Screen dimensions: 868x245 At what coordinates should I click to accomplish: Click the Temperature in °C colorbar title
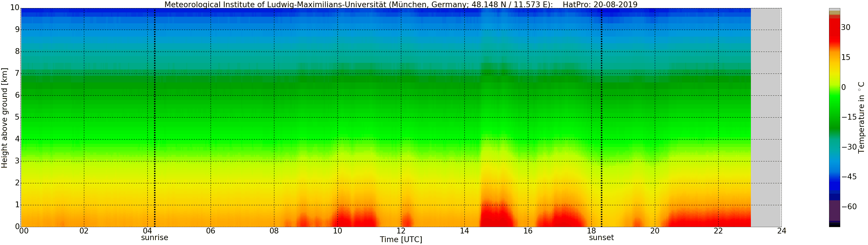[861, 117]
